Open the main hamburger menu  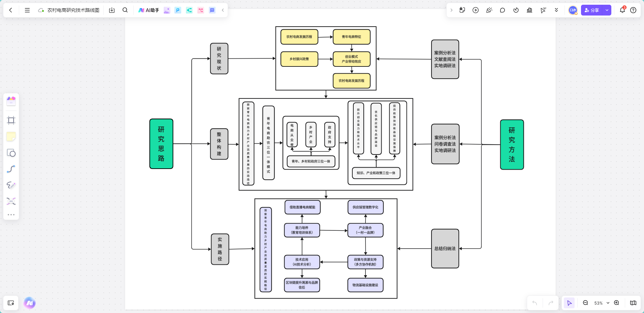click(x=27, y=10)
